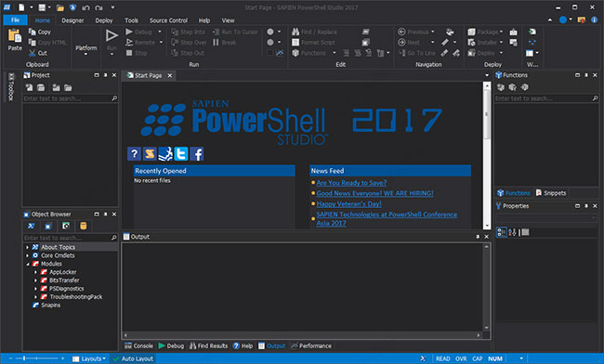
Task: Click the Copy icon in the ribbon
Action: tap(33, 32)
